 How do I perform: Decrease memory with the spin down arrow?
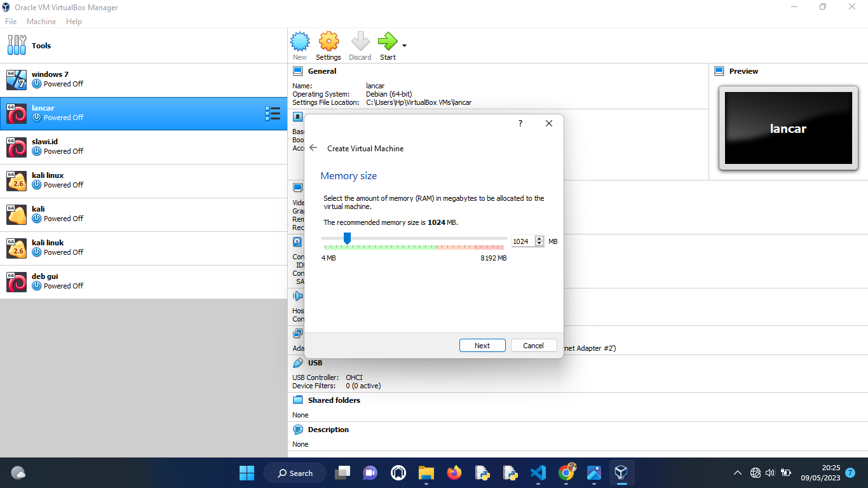point(539,244)
